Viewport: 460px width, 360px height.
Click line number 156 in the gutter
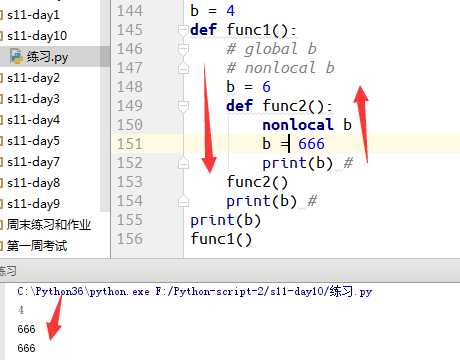click(x=130, y=239)
